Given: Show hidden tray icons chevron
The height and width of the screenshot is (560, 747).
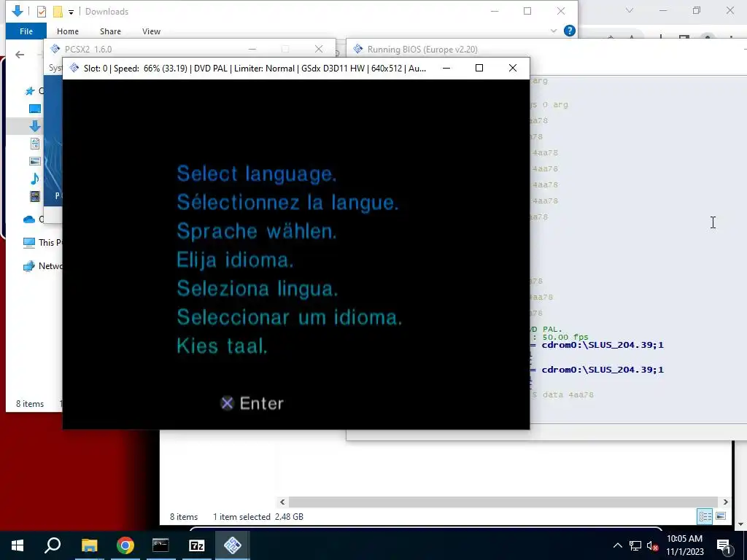Looking at the screenshot, I should (x=617, y=545).
